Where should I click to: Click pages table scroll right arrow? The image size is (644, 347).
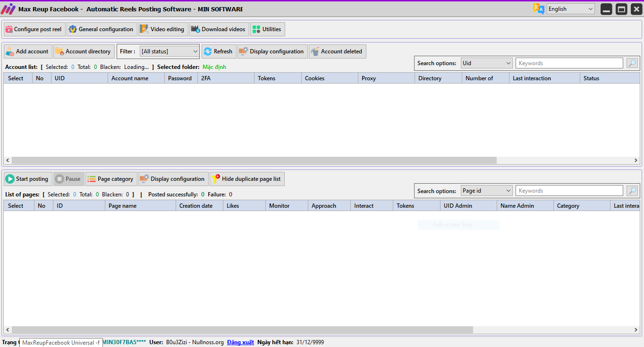(x=636, y=330)
